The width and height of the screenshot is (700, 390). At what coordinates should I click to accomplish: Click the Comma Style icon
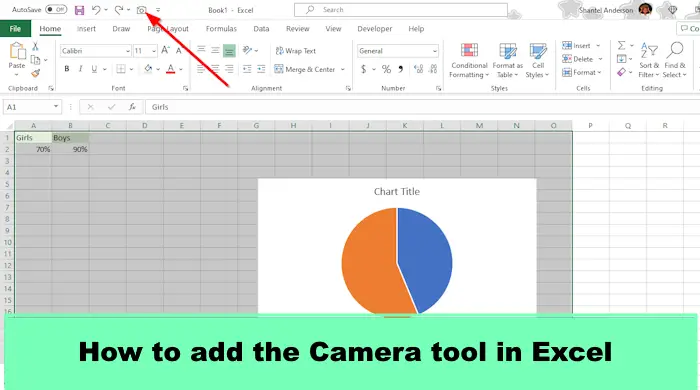tap(400, 69)
